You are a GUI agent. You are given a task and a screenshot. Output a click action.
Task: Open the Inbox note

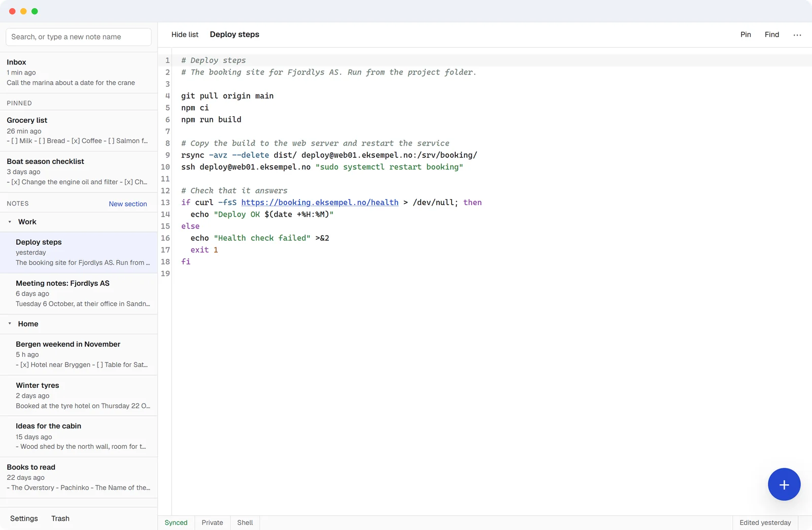pos(79,73)
